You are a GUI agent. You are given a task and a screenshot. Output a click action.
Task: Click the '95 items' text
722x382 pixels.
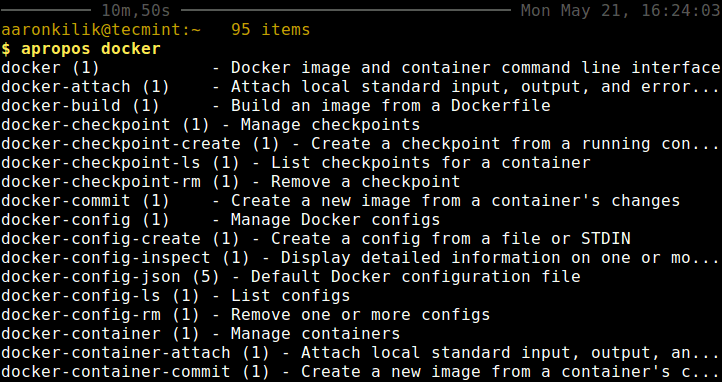(x=271, y=30)
